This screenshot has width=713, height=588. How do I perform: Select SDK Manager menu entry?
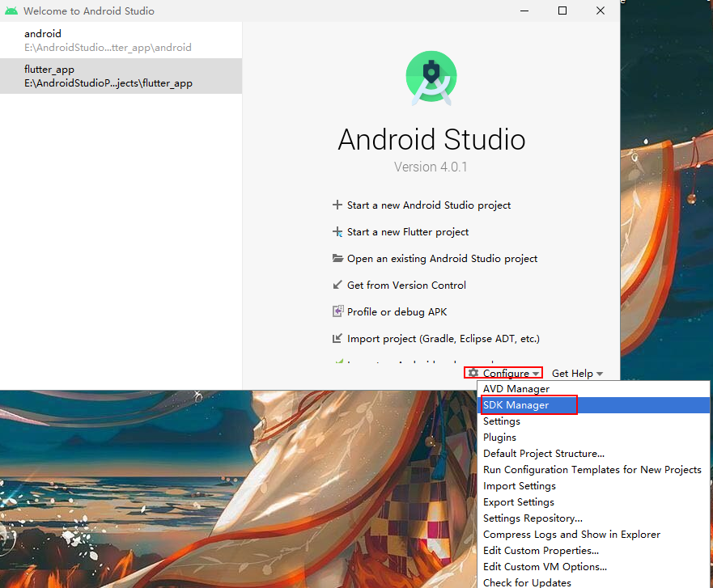click(593, 405)
